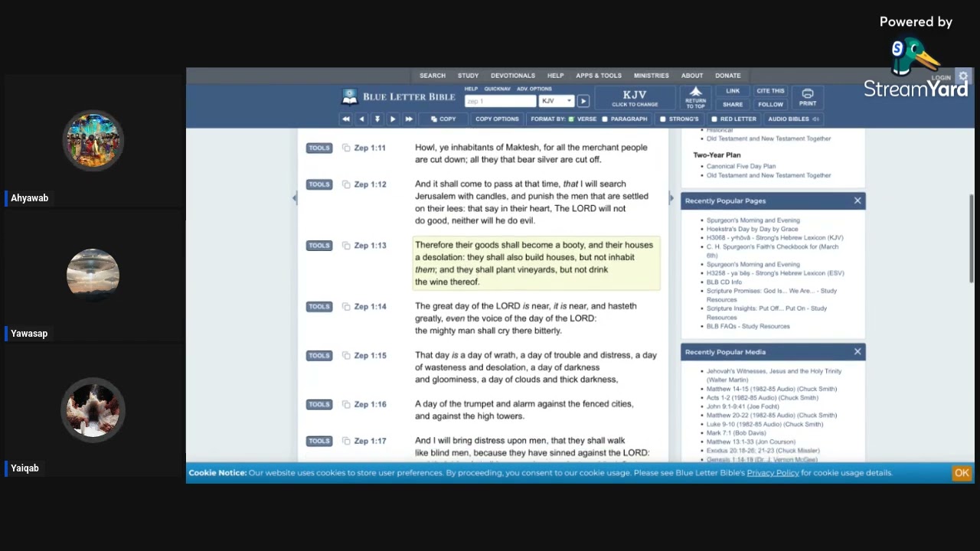Go to next chapter with double-right arrow
The width and height of the screenshot is (980, 551).
pos(408,119)
